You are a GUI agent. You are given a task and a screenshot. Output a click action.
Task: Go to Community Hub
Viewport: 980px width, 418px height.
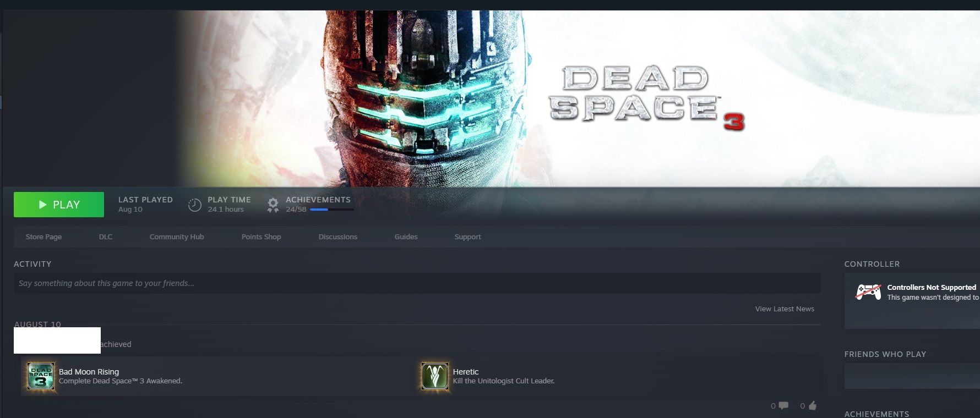coord(177,237)
